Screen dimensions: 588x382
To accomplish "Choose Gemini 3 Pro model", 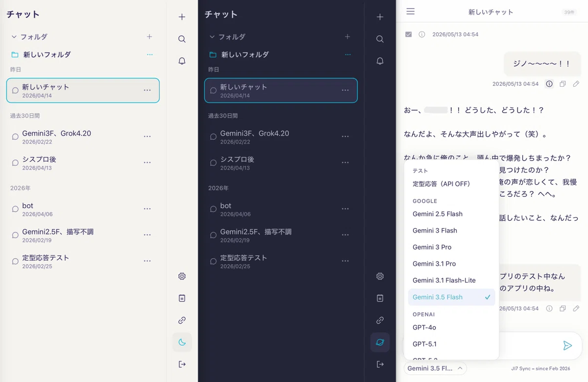I will click(451, 247).
